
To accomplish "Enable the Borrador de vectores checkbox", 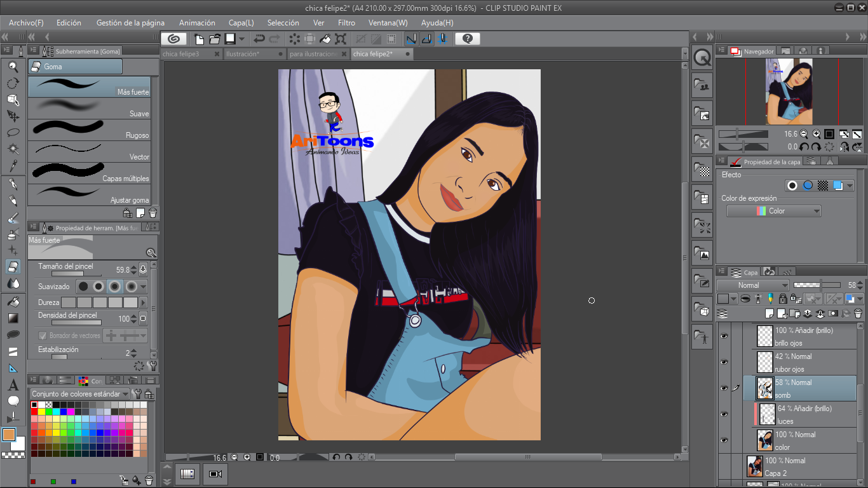I will 43,335.
